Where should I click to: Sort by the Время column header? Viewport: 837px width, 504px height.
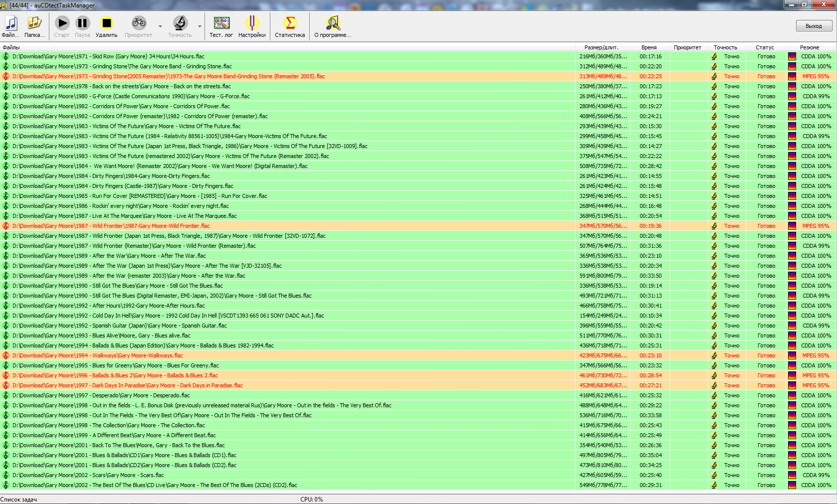point(649,47)
